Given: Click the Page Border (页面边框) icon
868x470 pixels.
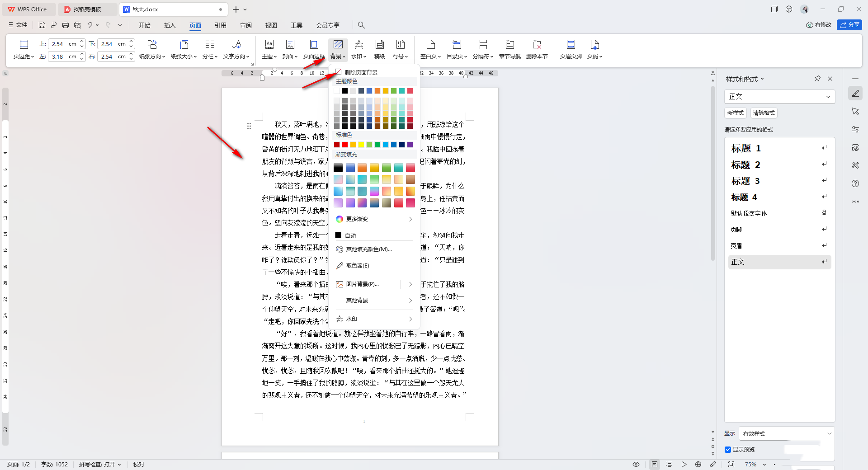Looking at the screenshot, I should click(314, 44).
